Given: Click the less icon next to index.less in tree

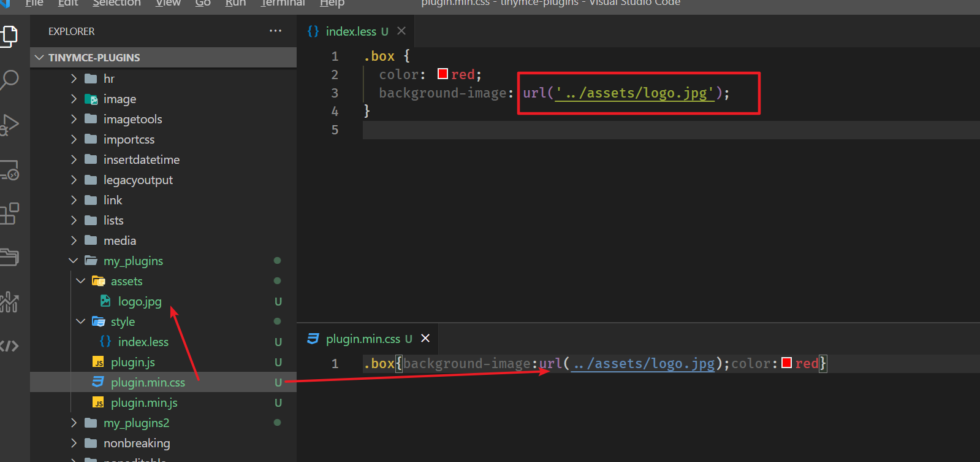Looking at the screenshot, I should pyautogui.click(x=105, y=341).
